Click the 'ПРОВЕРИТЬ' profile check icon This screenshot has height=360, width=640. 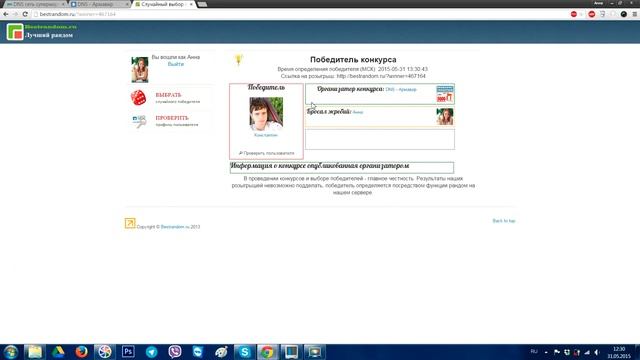(139, 121)
